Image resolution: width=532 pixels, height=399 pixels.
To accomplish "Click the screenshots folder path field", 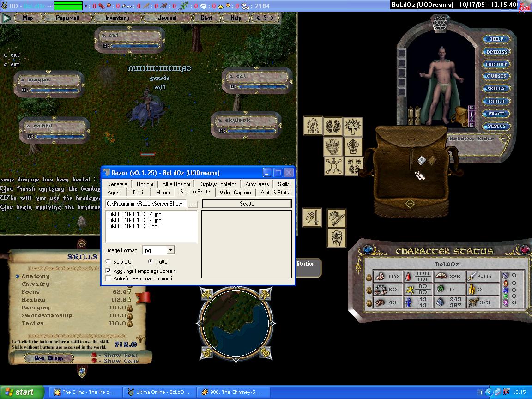I will (x=146, y=204).
